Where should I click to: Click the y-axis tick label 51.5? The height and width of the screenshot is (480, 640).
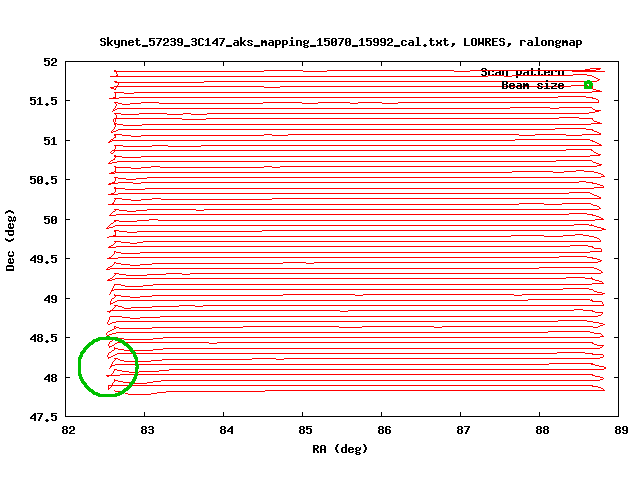point(44,101)
